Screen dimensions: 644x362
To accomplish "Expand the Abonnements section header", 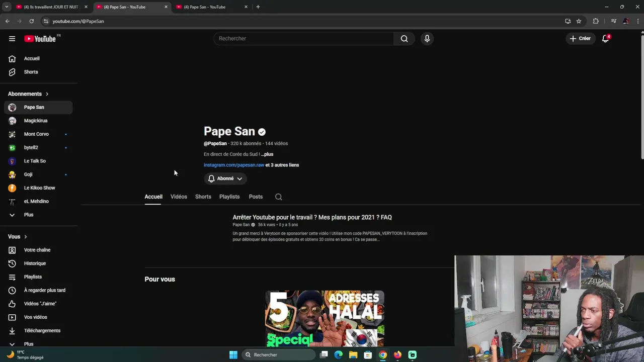I will point(28,94).
